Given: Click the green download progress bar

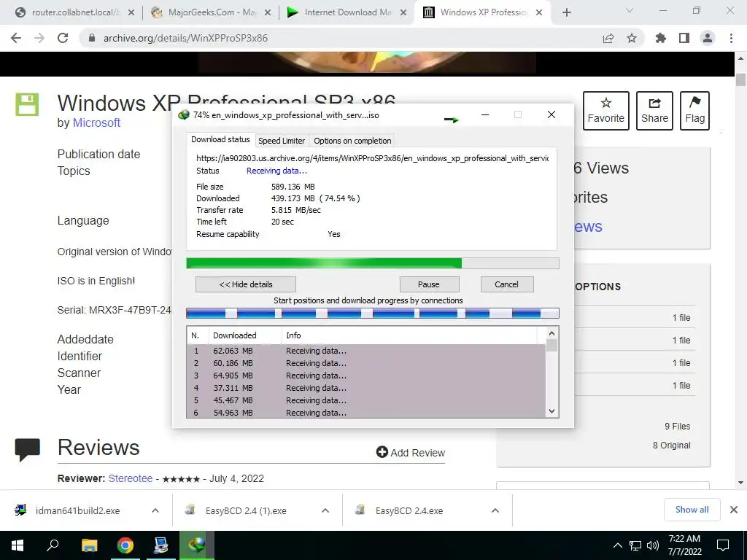Looking at the screenshot, I should point(373,263).
